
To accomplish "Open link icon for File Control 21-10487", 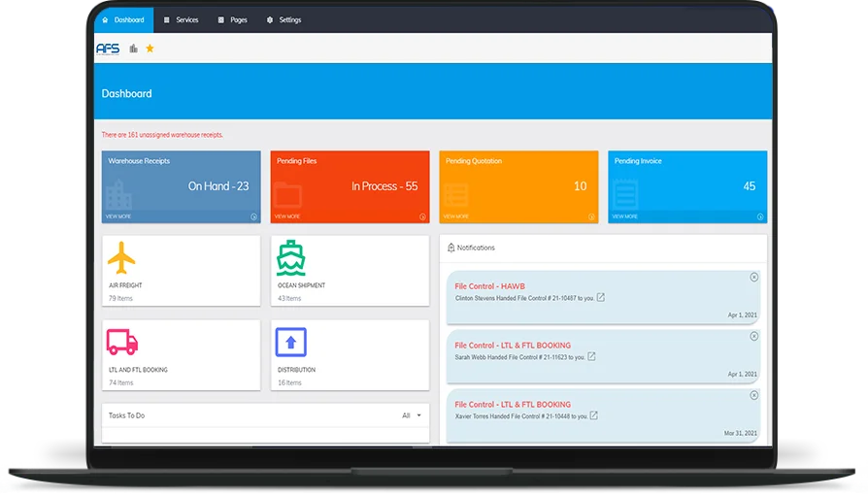I will [x=601, y=297].
